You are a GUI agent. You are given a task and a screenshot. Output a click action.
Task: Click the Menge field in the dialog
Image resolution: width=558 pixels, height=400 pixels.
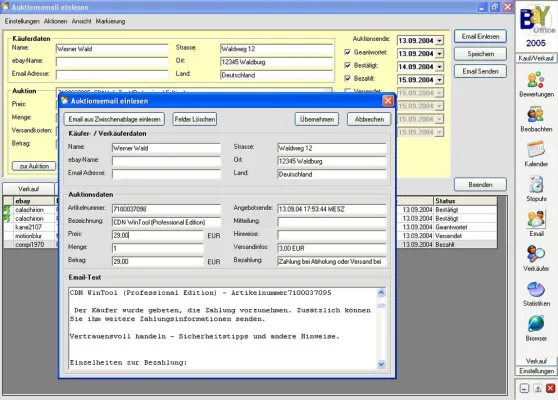(x=158, y=248)
